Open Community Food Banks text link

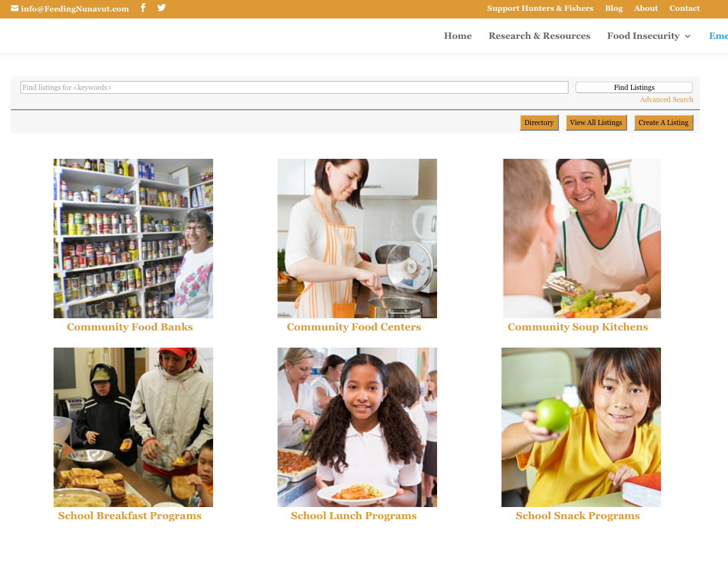tap(130, 327)
